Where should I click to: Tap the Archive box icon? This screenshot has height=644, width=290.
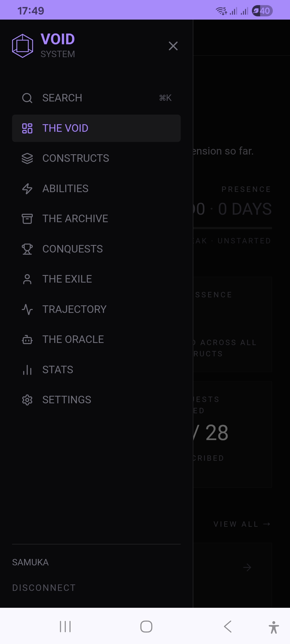[27, 219]
